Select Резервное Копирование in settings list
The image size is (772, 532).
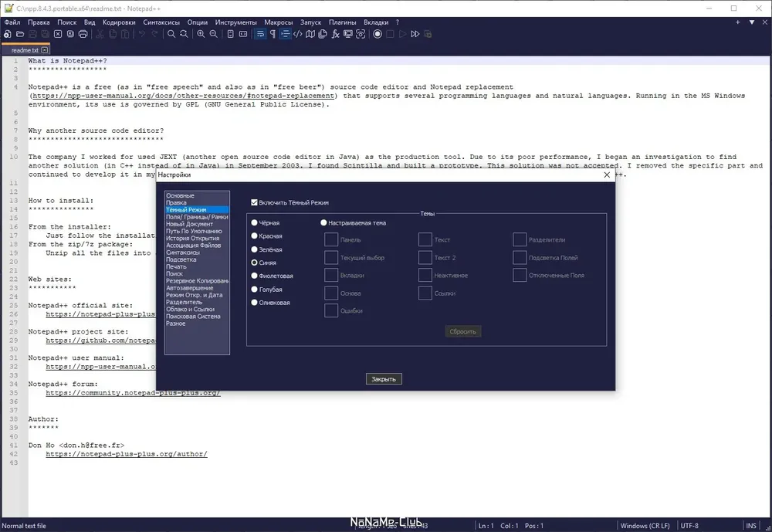click(x=197, y=281)
